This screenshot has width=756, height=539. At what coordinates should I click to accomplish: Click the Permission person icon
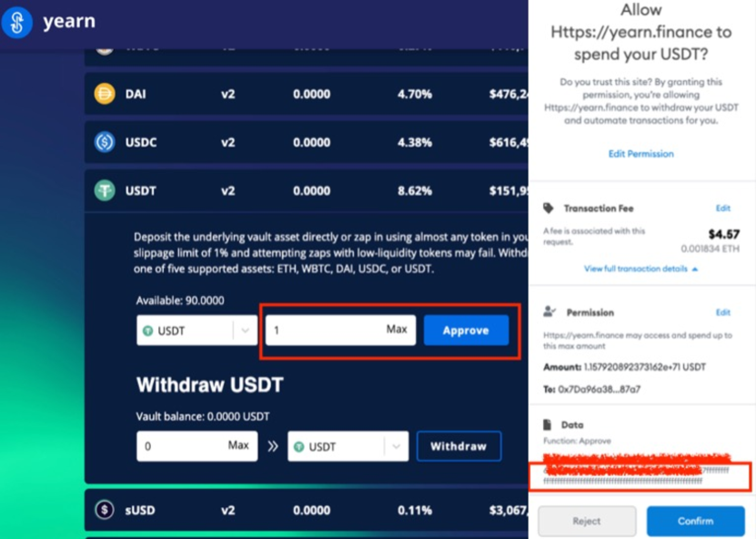[549, 311]
